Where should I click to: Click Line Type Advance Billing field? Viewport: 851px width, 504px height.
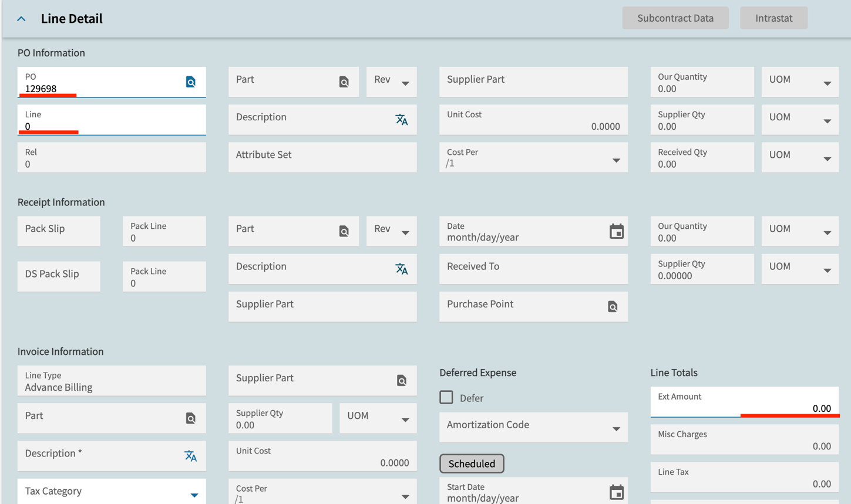[x=112, y=381]
